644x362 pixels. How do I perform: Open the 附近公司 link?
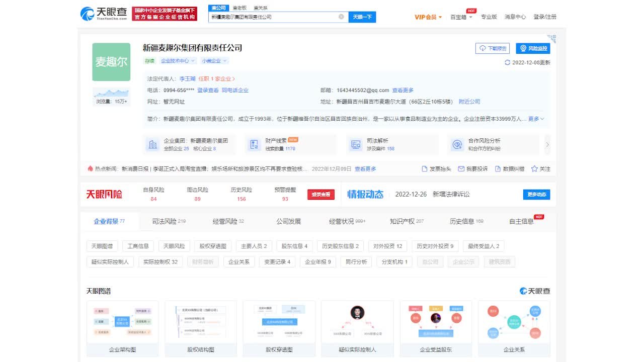point(470,101)
